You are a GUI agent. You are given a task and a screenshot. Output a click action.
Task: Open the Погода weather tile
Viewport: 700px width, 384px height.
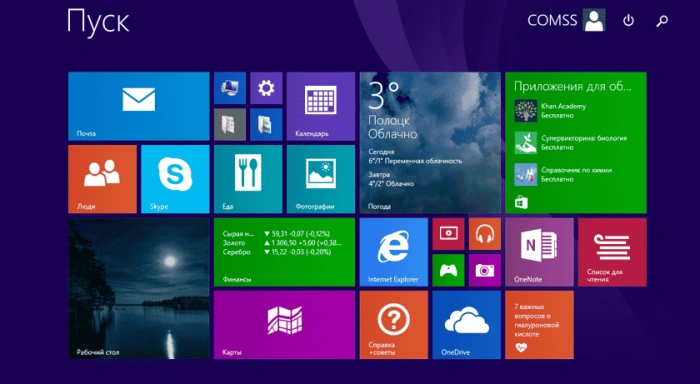(x=430, y=142)
